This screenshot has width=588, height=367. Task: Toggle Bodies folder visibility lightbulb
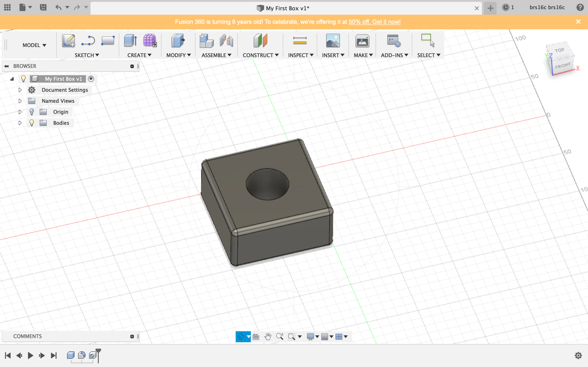tap(32, 123)
